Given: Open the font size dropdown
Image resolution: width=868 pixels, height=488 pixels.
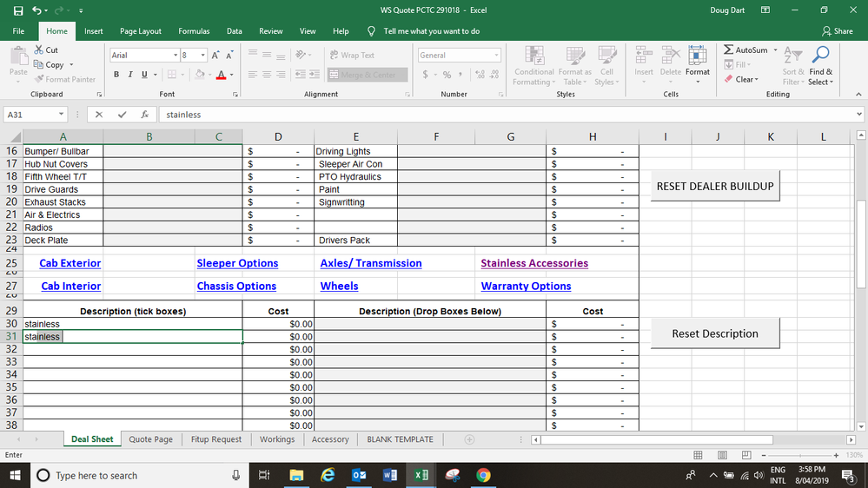Looking at the screenshot, I should point(203,56).
